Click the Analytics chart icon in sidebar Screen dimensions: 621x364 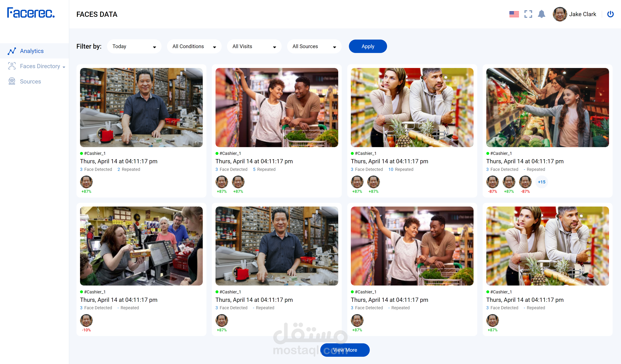pos(12,51)
